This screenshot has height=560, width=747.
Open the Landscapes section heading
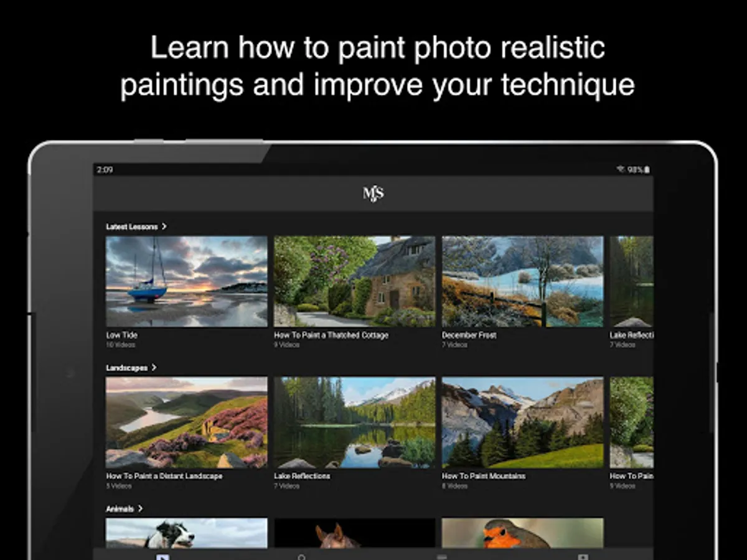tap(127, 368)
